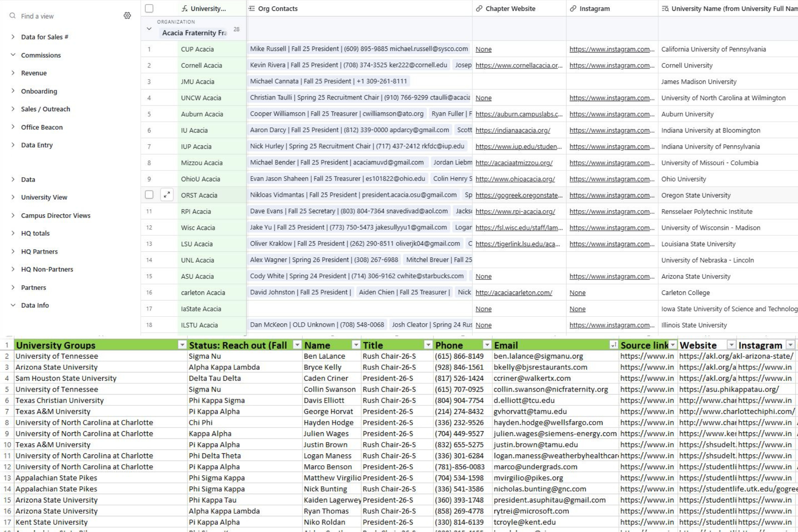Open the acaciaatmizzou.org link
Image resolution: width=798 pixels, height=532 pixels.
514,163
